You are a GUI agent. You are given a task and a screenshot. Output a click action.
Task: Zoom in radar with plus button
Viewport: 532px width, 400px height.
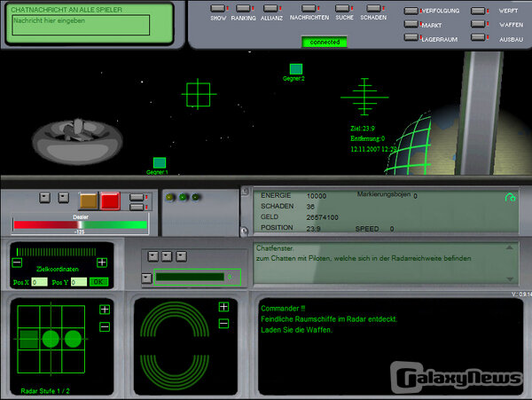click(105, 310)
